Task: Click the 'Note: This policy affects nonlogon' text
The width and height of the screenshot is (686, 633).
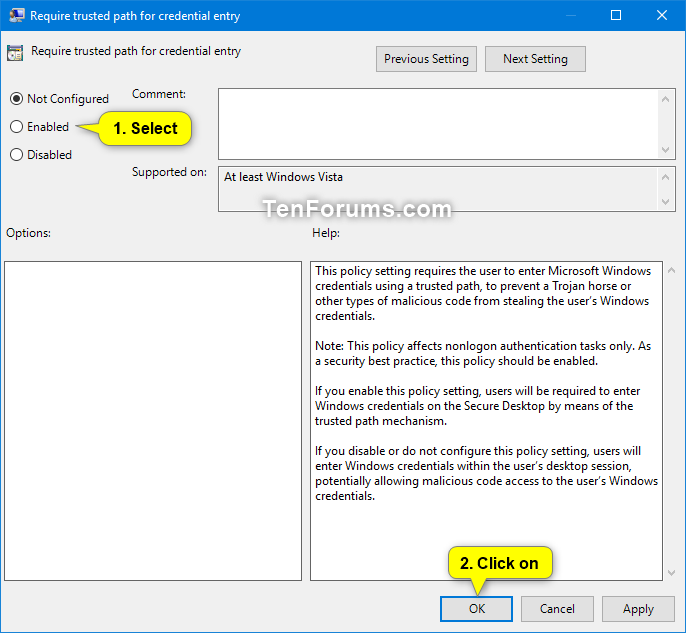Action: pyautogui.click(x=483, y=353)
